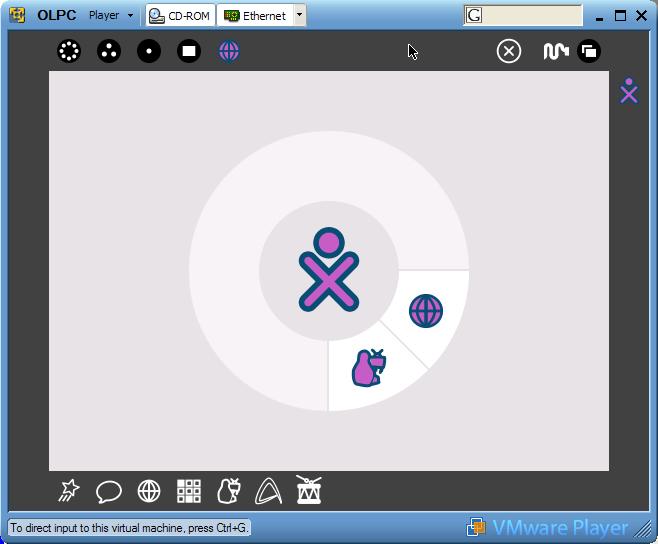Click the overlapping windows icon
Image resolution: width=658 pixels, height=544 pixels.
[589, 51]
